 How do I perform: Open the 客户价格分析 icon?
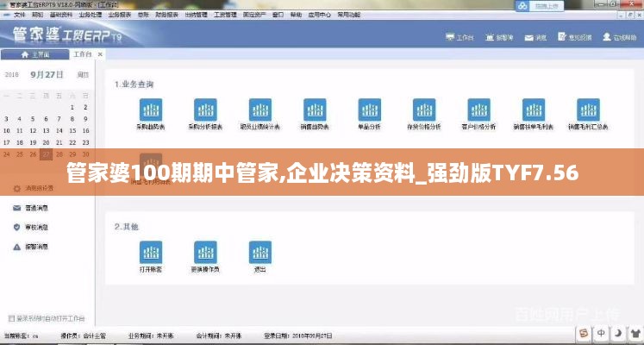tap(478, 110)
